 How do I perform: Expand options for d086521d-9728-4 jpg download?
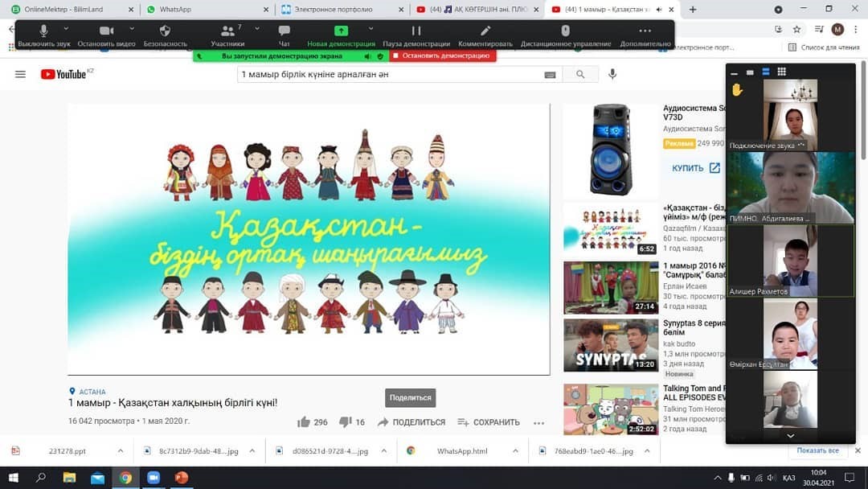click(x=383, y=450)
